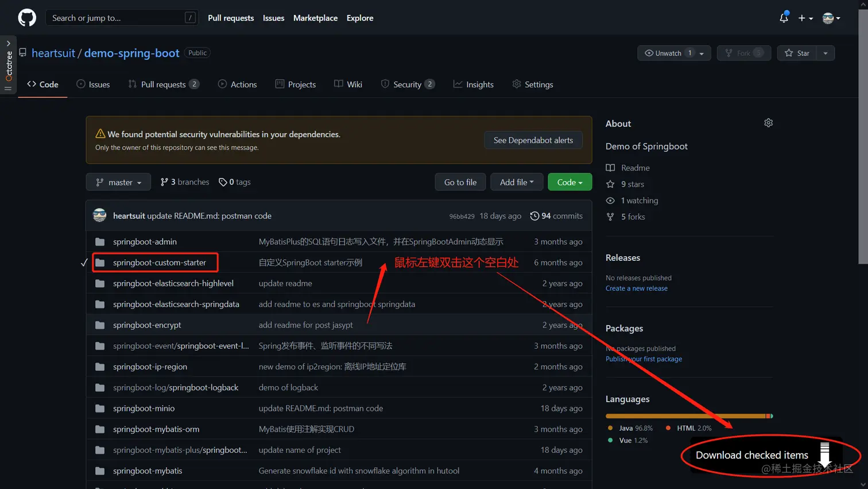This screenshot has height=489, width=868.
Task: Open the About settings gear
Action: 768,123
